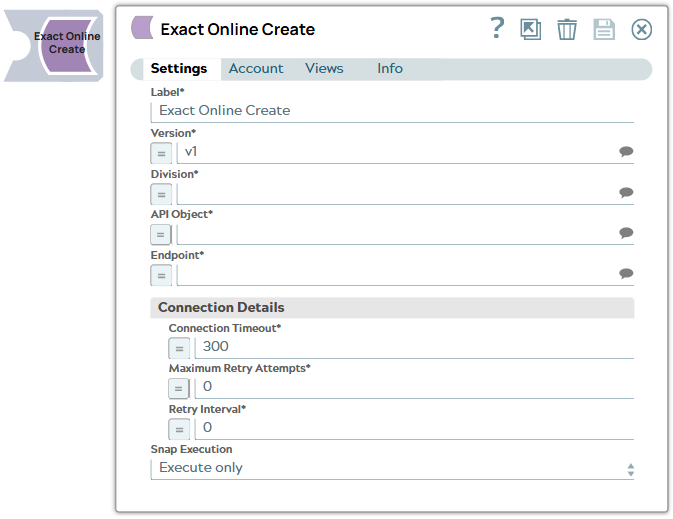Image resolution: width=673 pixels, height=519 pixels.
Task: Toggle the expression button for Version
Action: (161, 153)
